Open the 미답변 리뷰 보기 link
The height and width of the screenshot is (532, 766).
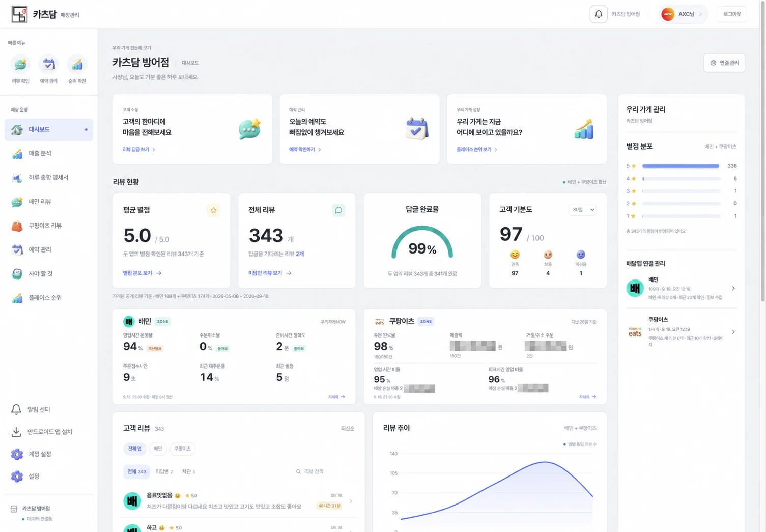270,273
